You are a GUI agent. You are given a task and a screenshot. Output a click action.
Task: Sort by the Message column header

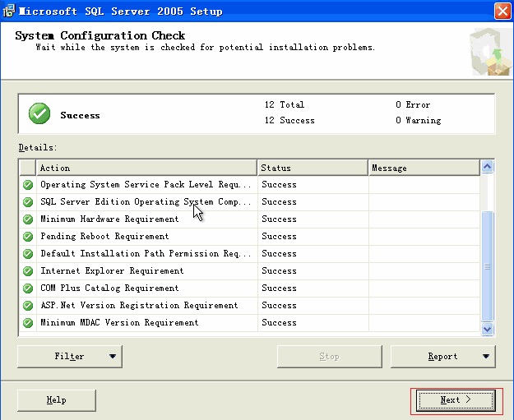tap(424, 168)
